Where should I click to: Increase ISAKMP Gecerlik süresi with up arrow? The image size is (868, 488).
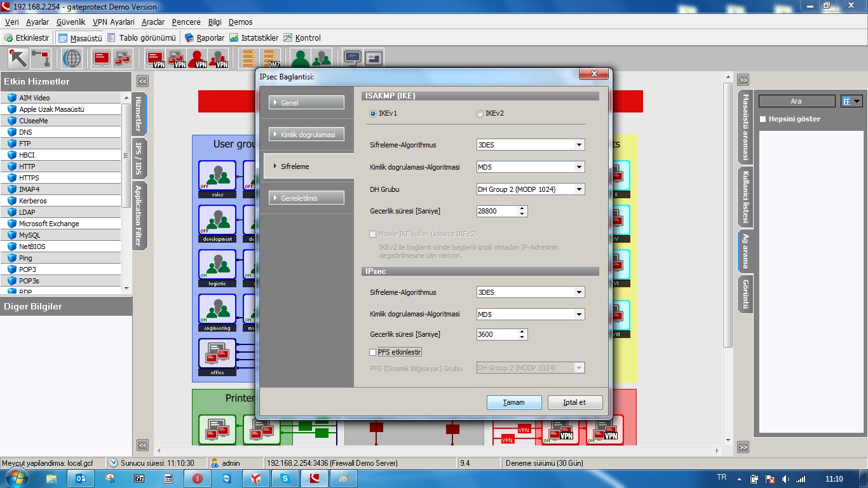(522, 208)
